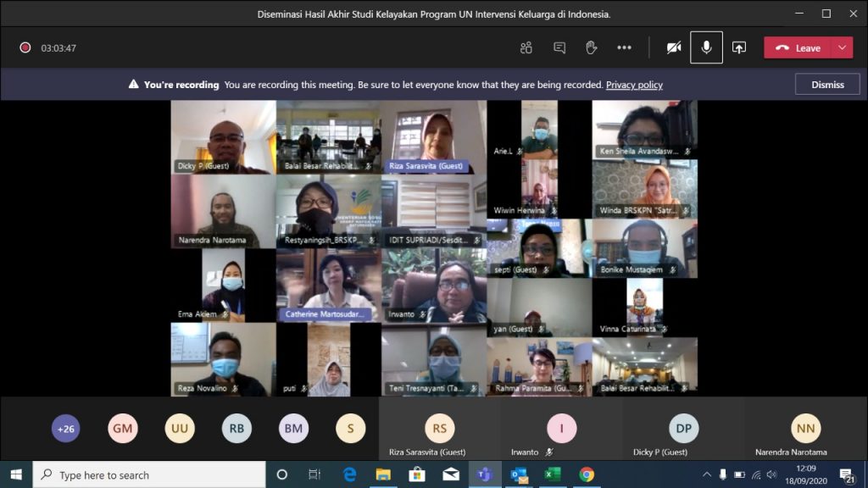868x488 pixels.
Task: Launch Google Chrome from the taskbar
Action: (x=587, y=474)
